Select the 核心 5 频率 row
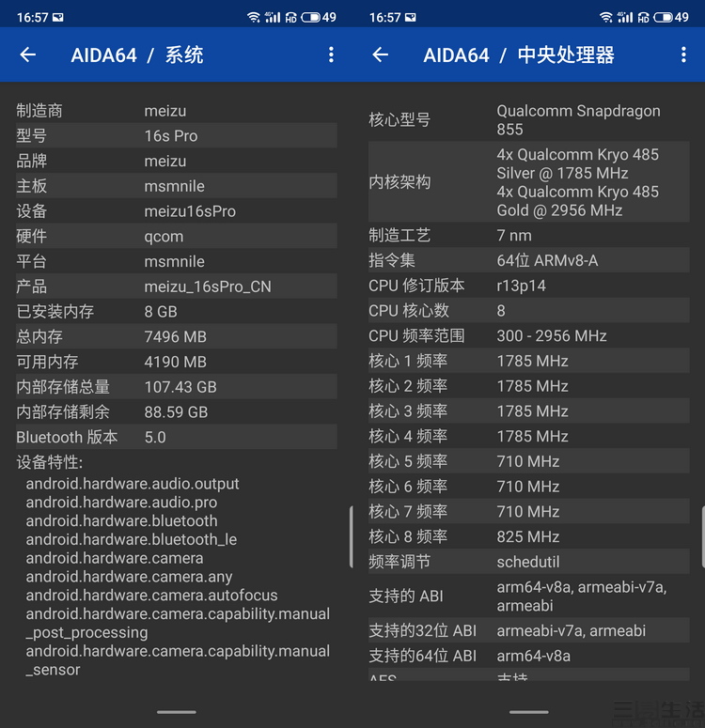Image resolution: width=705 pixels, height=728 pixels. (x=529, y=460)
